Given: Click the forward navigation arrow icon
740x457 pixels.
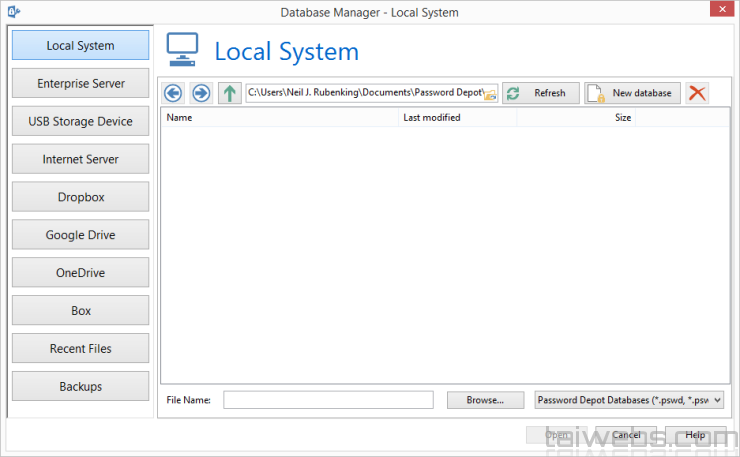Looking at the screenshot, I should (x=201, y=93).
